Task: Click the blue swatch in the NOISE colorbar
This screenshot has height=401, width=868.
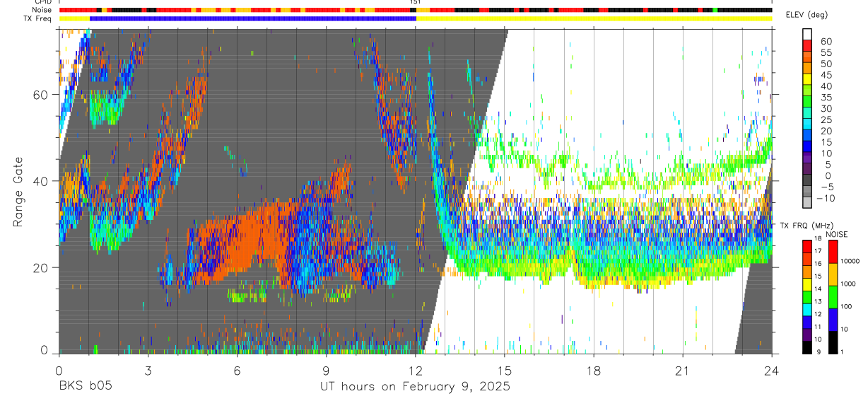Action: (x=833, y=320)
